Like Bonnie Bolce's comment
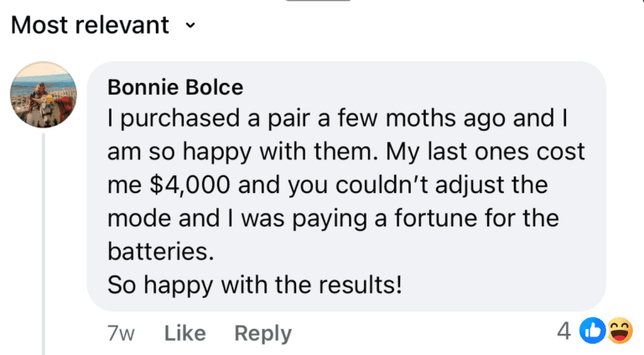644x355 pixels. click(x=185, y=333)
